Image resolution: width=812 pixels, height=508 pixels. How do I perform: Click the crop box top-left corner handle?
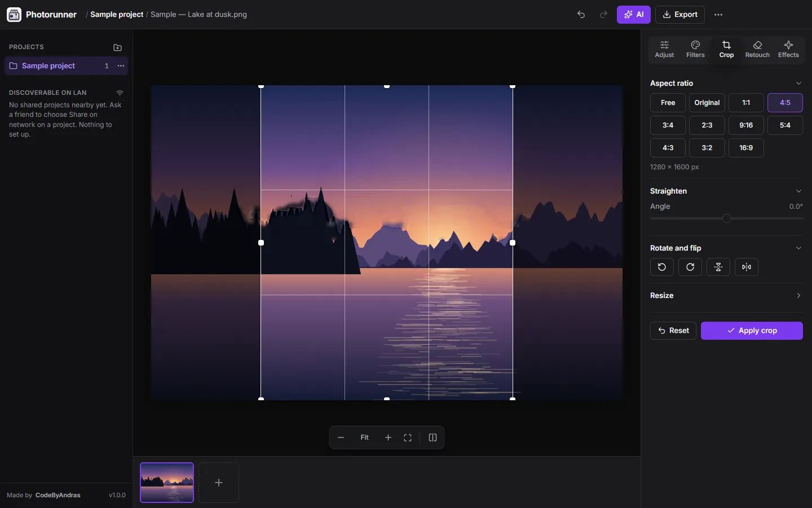[x=261, y=86]
